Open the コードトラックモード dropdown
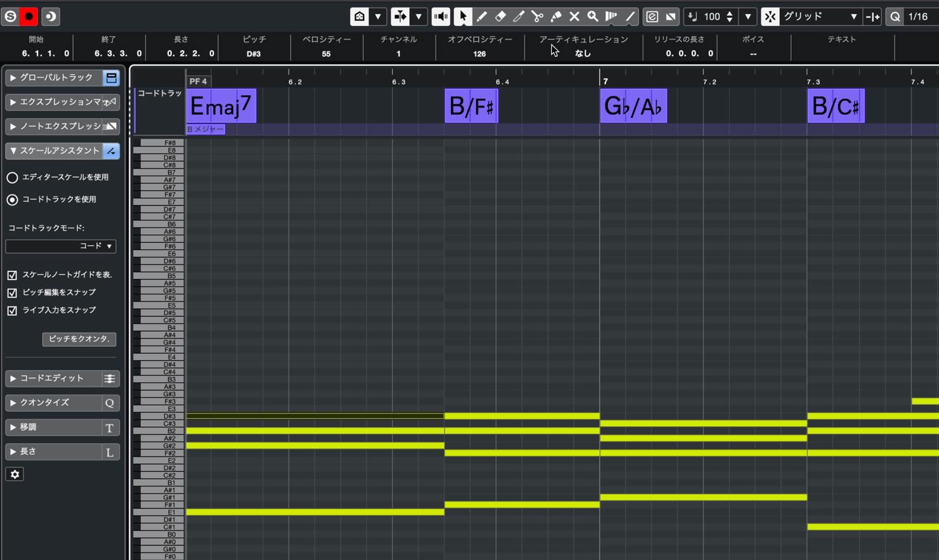The height and width of the screenshot is (560, 939). click(x=61, y=246)
